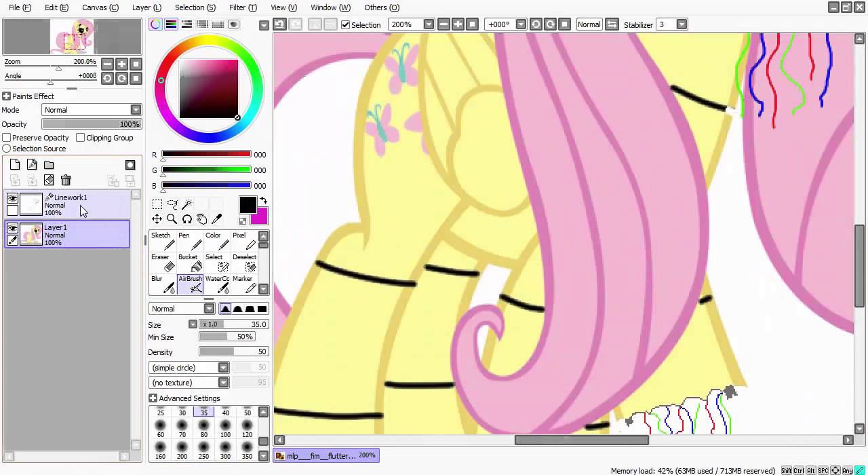The width and height of the screenshot is (868, 475).
Task: Zoom in with navigator plus button
Action: tap(121, 64)
